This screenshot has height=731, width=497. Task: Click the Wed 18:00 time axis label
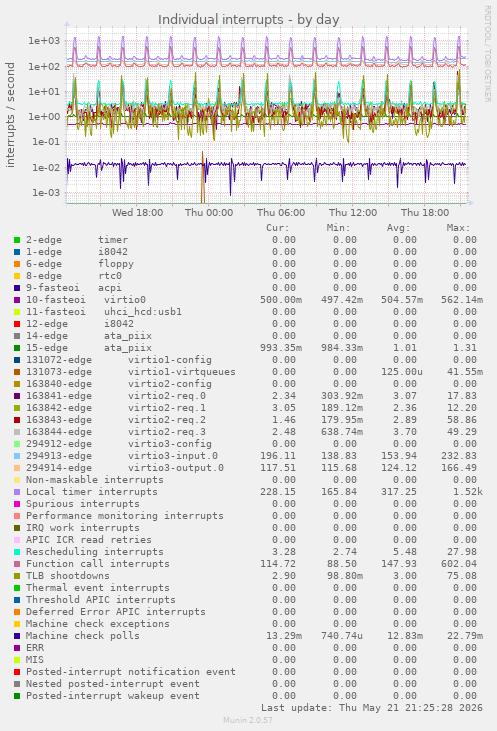pos(138,213)
